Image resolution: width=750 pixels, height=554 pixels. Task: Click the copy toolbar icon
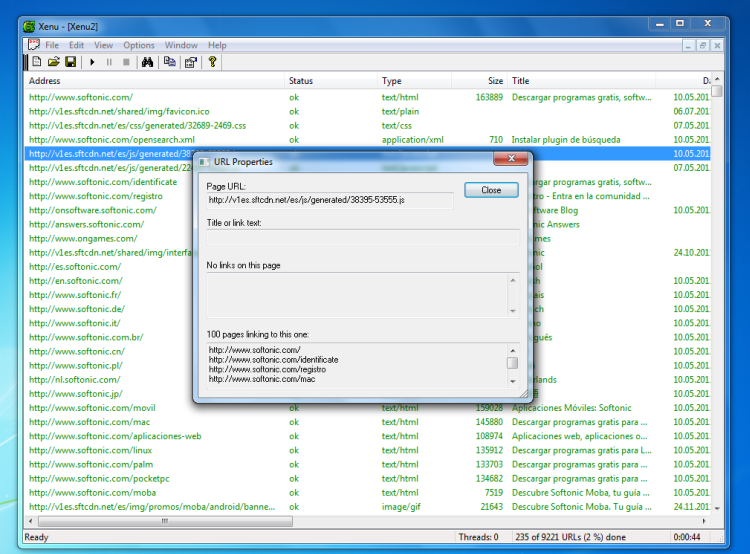coord(169,62)
